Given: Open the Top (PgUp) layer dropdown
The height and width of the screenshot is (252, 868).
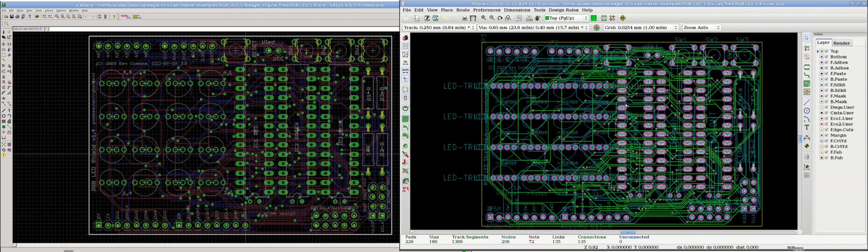Looking at the screenshot, I should click(x=566, y=19).
